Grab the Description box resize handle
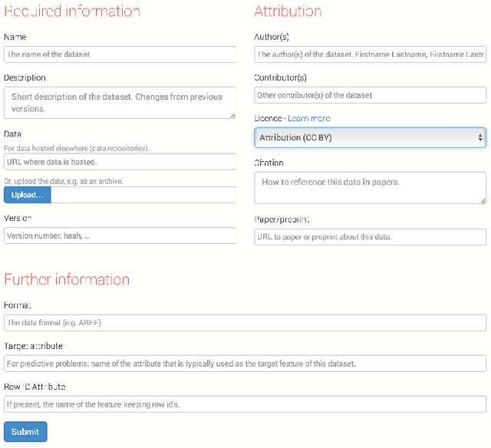 coord(232,115)
